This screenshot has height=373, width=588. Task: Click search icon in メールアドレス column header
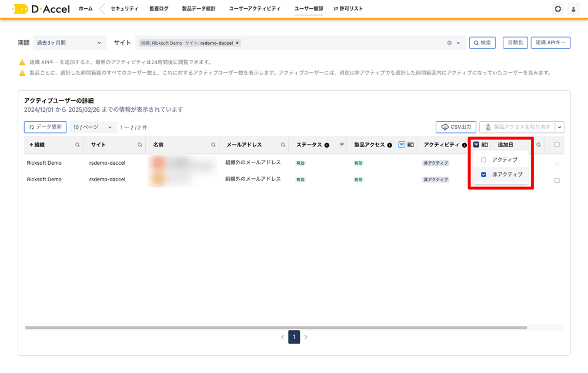283,145
